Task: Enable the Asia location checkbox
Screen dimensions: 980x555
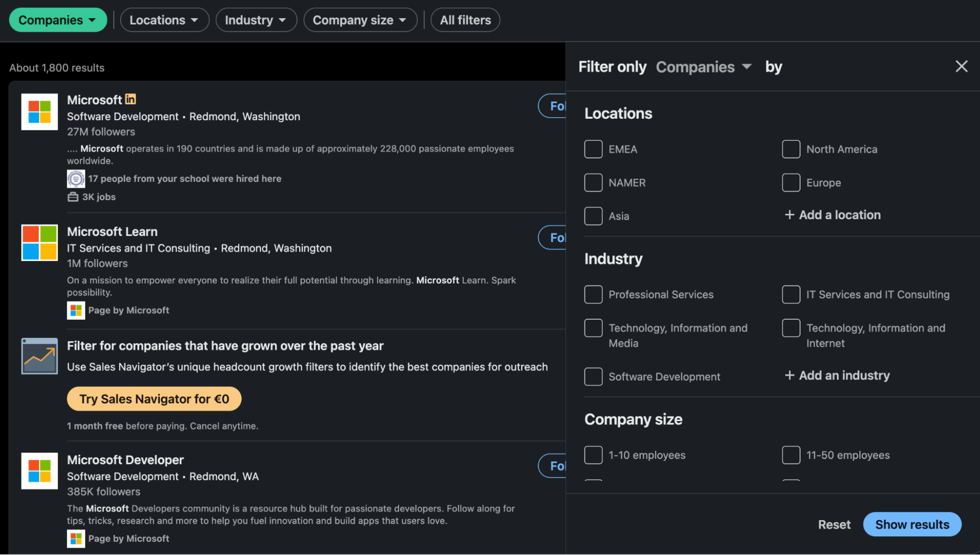Action: pos(593,216)
